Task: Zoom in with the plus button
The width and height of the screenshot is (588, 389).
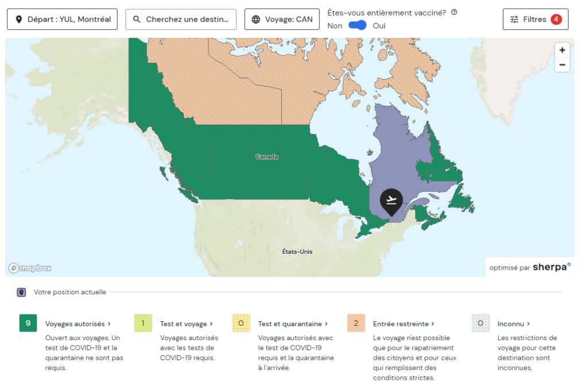Action: coord(562,50)
